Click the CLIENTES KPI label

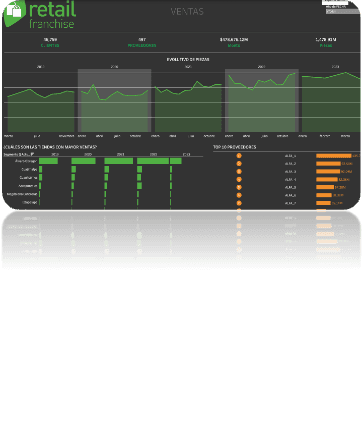pos(50,45)
